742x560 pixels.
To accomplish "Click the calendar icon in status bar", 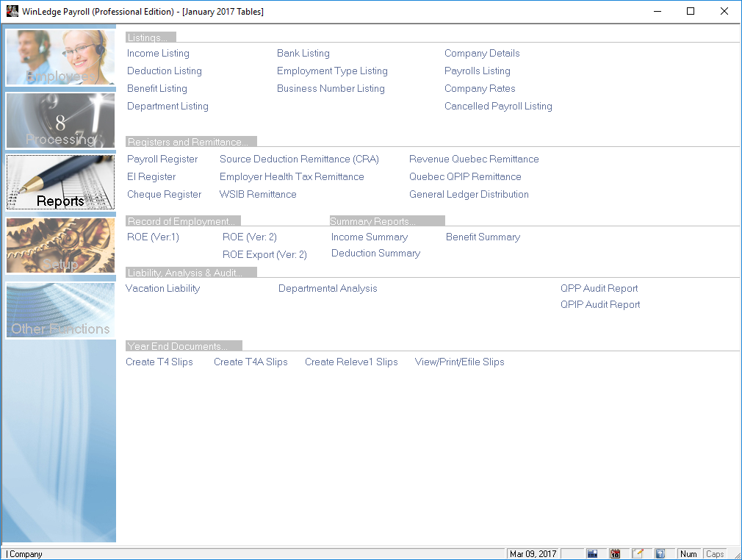I will [615, 553].
